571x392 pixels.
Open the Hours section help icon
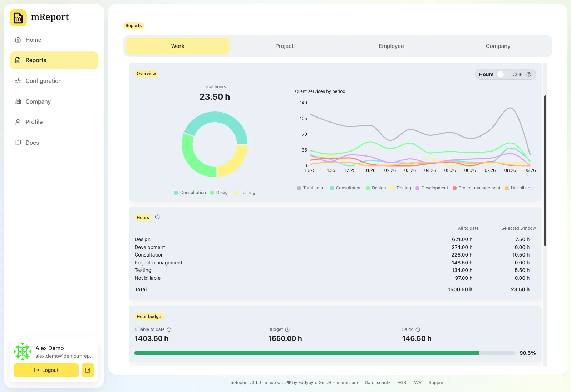click(157, 217)
